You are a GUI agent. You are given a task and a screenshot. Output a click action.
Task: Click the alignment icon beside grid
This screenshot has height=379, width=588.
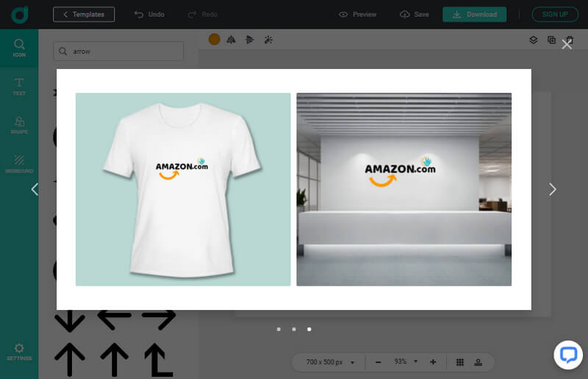(478, 362)
